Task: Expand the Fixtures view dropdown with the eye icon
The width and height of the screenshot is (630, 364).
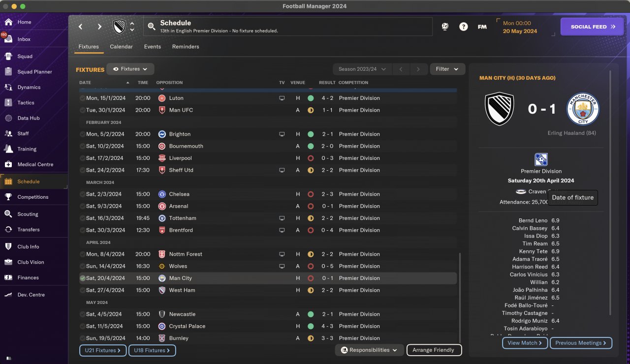Action: tap(130, 69)
